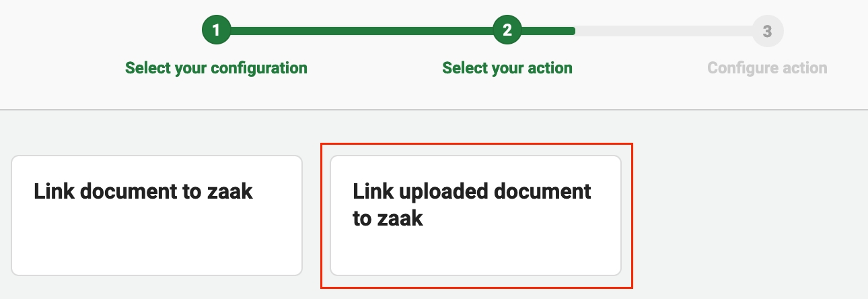Click the step 1 circle in the stepper

[216, 31]
